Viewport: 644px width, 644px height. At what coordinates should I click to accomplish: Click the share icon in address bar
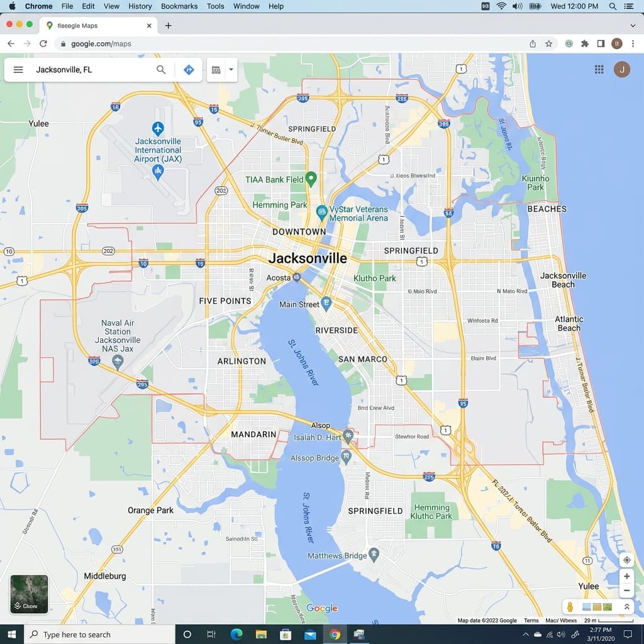tap(533, 43)
